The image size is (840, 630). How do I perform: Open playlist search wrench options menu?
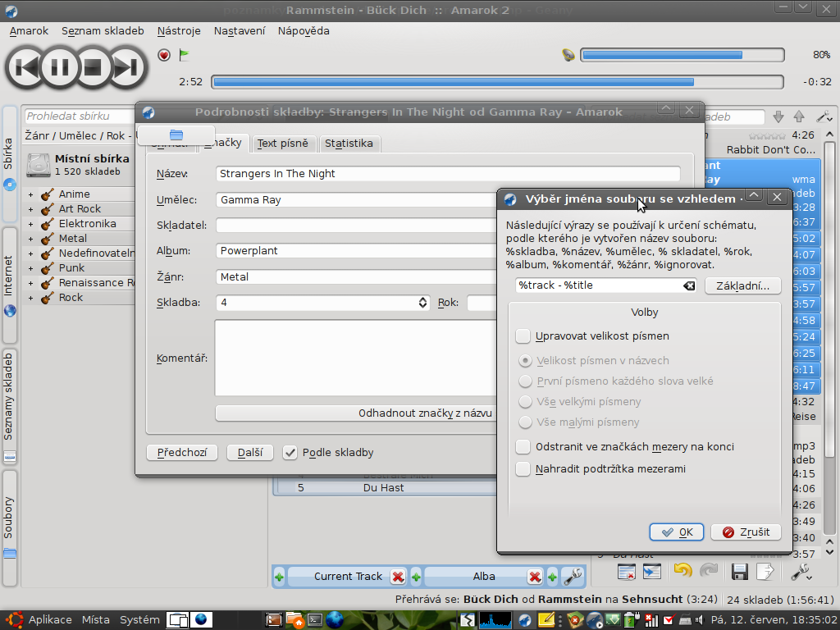pos(824,116)
